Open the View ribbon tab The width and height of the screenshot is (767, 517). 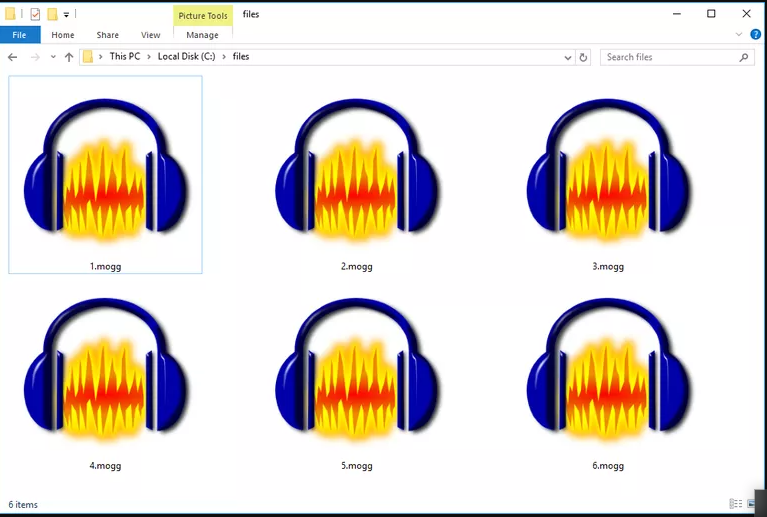pyautogui.click(x=151, y=35)
